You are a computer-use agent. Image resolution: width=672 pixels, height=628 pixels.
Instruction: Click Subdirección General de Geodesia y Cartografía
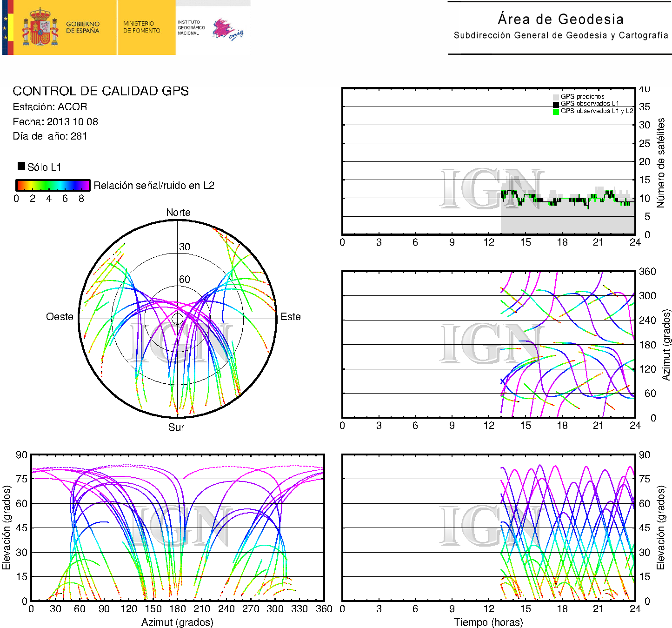561,35
